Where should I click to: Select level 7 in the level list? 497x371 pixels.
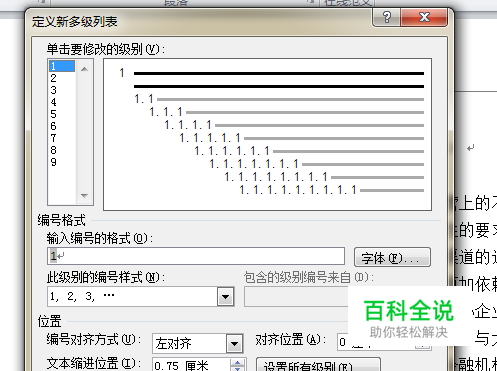62,138
